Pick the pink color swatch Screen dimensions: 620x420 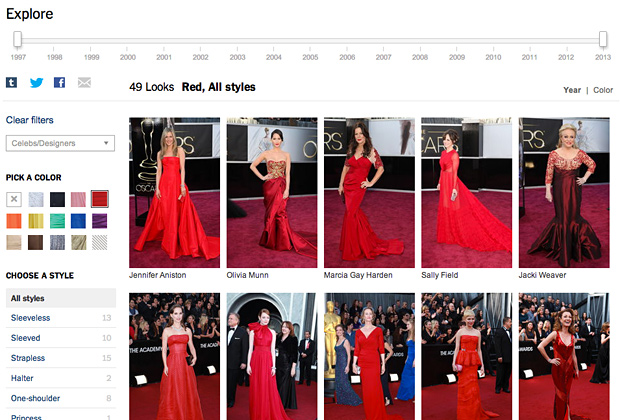pyautogui.click(x=78, y=199)
